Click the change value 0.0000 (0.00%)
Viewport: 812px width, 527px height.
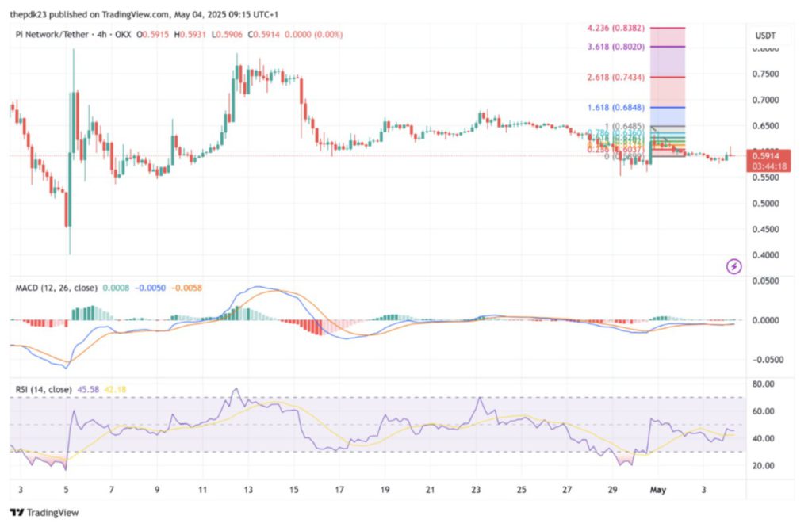click(x=313, y=35)
